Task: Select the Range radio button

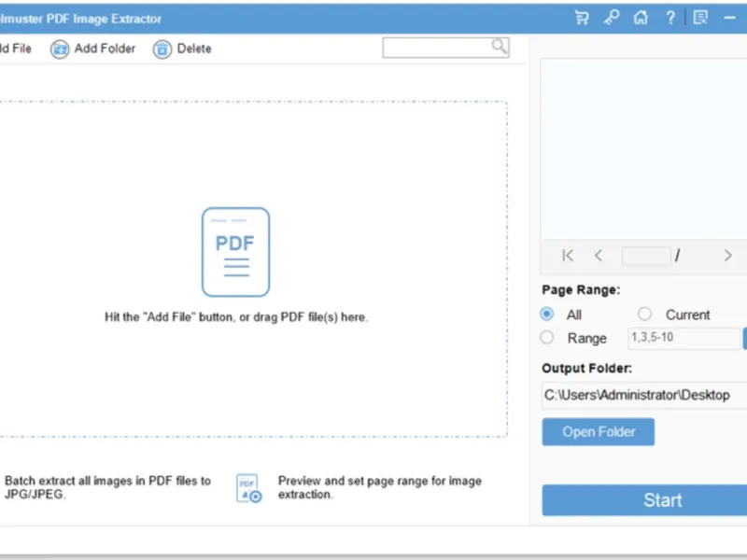Action: pos(547,338)
